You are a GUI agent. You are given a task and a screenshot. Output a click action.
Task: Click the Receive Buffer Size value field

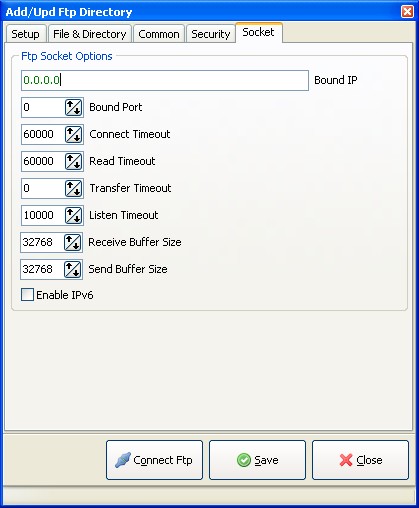tap(42, 242)
